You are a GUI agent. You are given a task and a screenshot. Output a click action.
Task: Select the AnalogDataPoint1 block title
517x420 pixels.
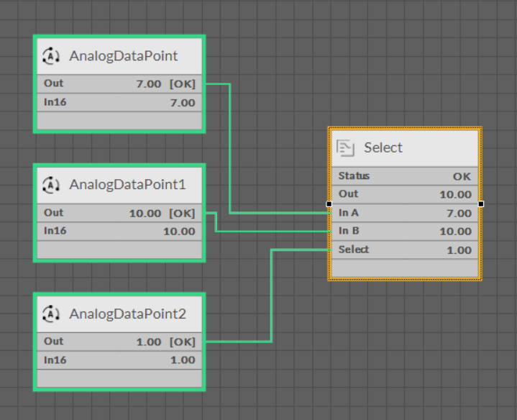pyautogui.click(x=127, y=185)
